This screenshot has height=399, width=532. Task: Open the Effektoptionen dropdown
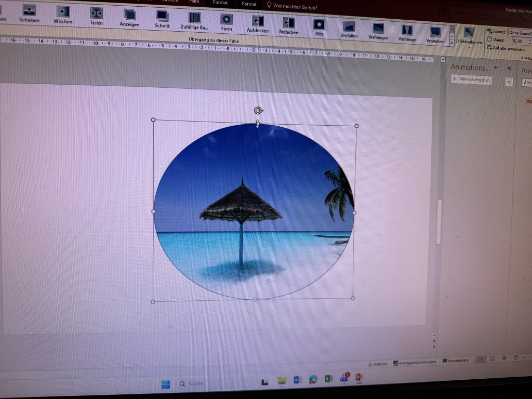469,36
